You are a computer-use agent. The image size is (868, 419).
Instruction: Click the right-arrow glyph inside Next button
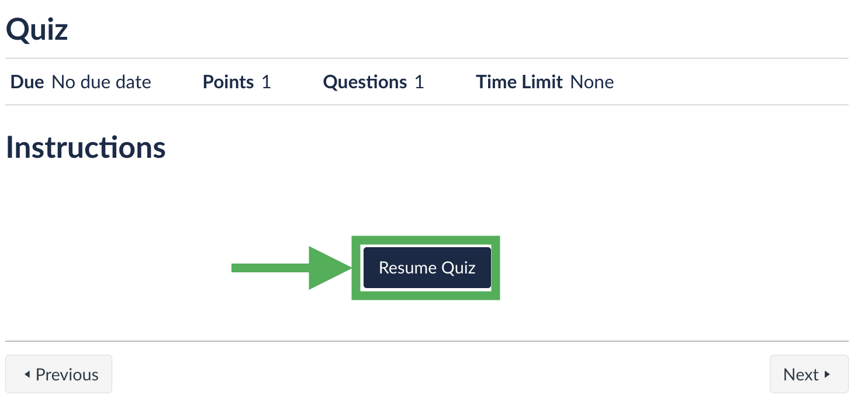pos(828,374)
